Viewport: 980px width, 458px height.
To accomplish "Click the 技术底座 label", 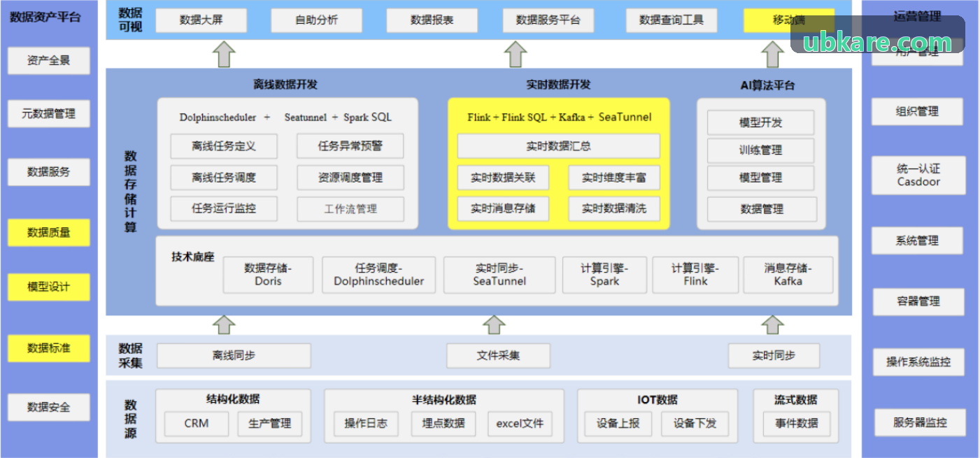I will click(x=193, y=257).
